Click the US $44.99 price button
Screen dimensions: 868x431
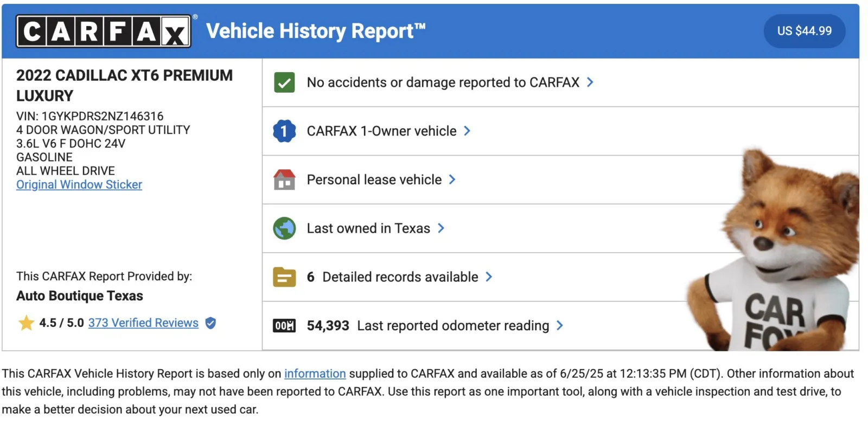[804, 31]
